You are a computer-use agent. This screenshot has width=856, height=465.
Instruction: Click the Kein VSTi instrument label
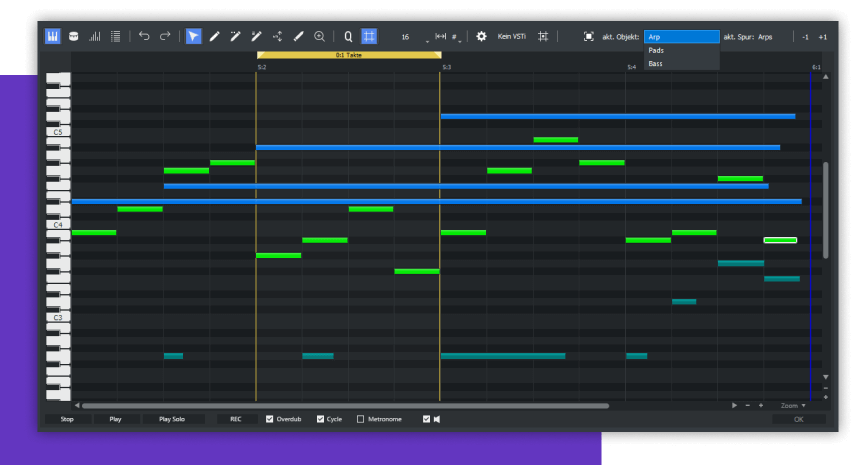(x=512, y=37)
